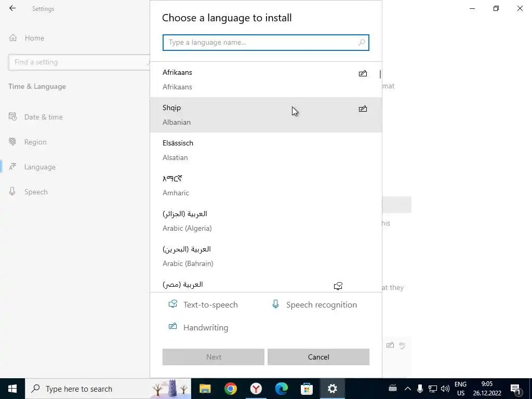Open the clock and calendar flyout
The image size is (532, 399).
pos(487,389)
